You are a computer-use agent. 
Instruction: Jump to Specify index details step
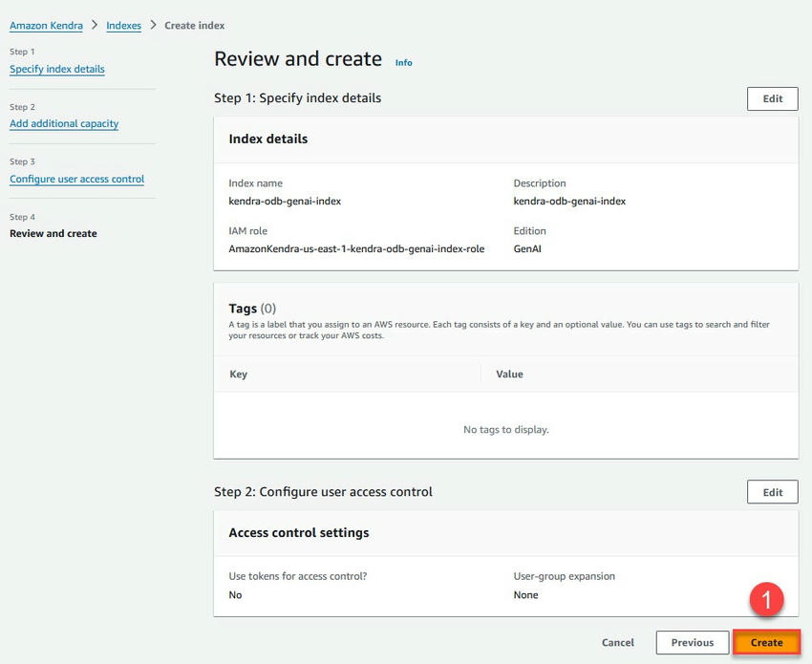point(57,69)
